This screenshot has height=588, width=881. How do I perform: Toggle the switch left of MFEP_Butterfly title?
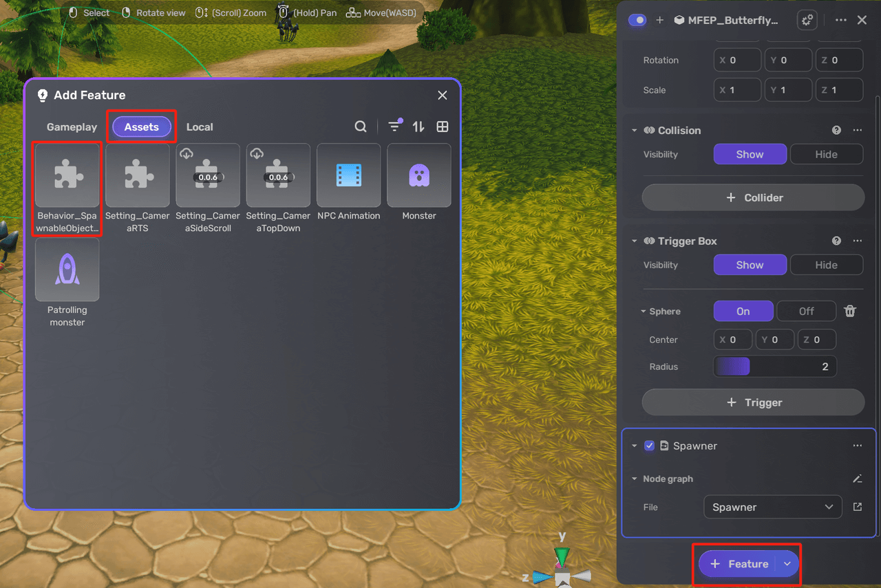point(637,20)
